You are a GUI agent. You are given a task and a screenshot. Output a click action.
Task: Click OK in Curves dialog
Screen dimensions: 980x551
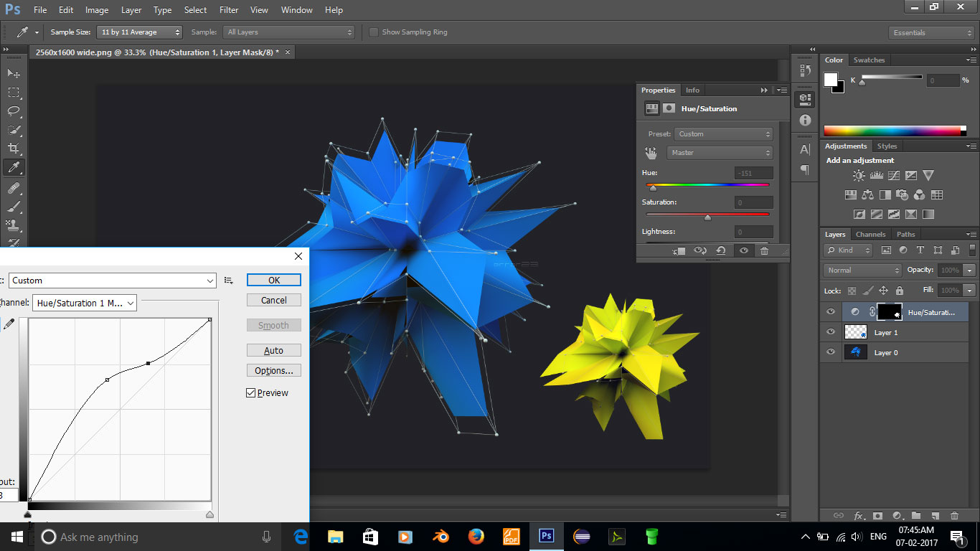point(274,280)
